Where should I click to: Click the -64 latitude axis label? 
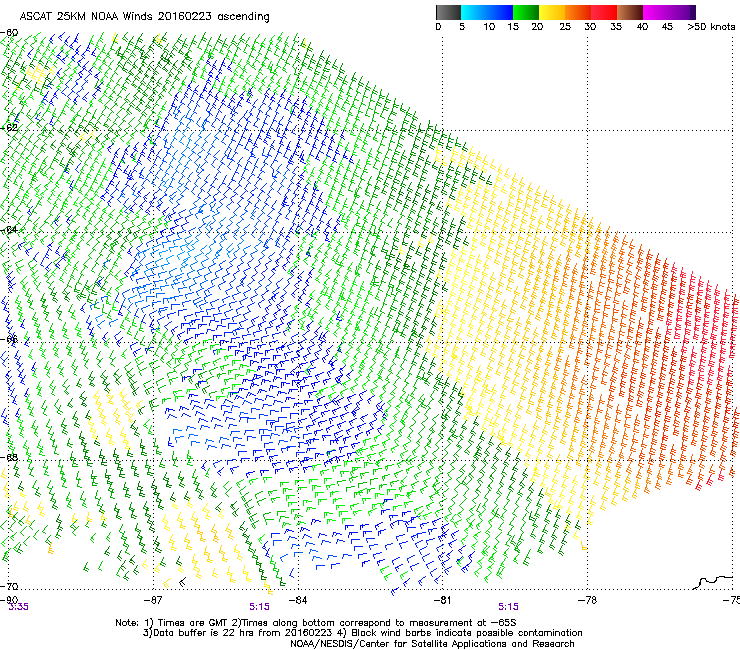tap(9, 230)
